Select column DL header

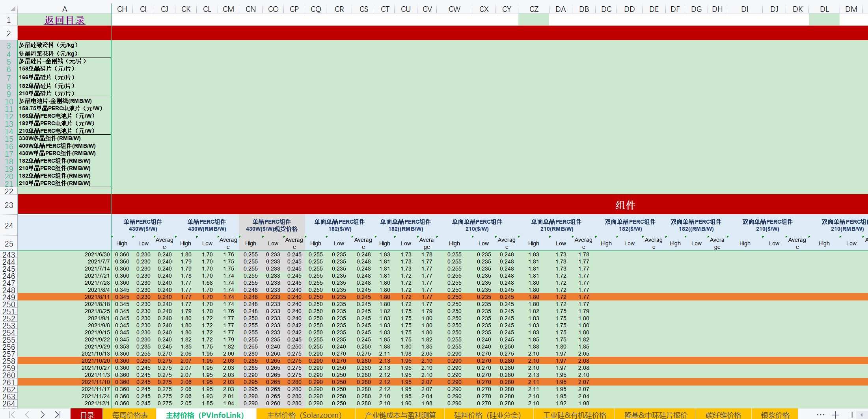824,9
